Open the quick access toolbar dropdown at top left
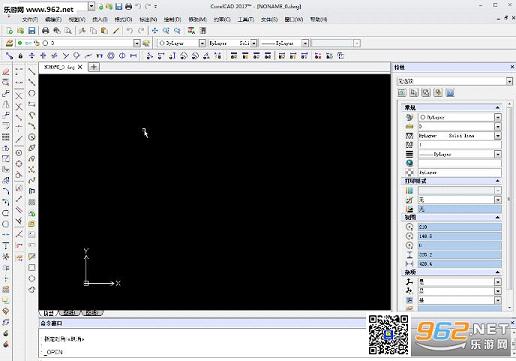Image resolution: width=516 pixels, height=361 pixels. (x=91, y=6)
